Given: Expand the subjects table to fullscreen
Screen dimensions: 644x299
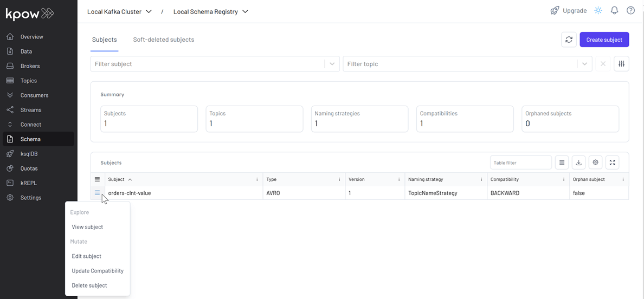Looking at the screenshot, I should (612, 162).
